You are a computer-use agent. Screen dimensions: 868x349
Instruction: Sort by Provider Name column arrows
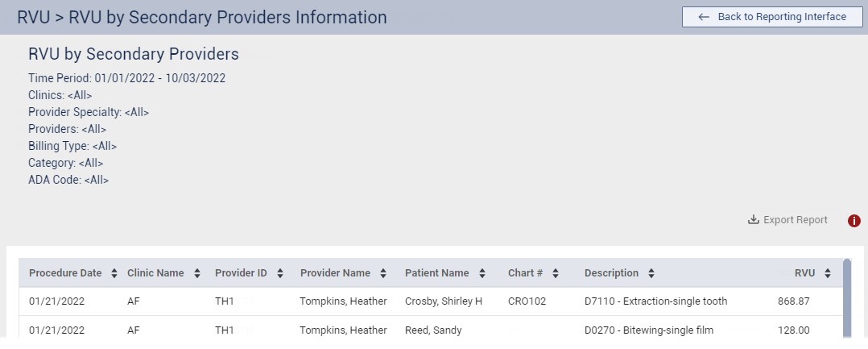pyautogui.click(x=383, y=273)
